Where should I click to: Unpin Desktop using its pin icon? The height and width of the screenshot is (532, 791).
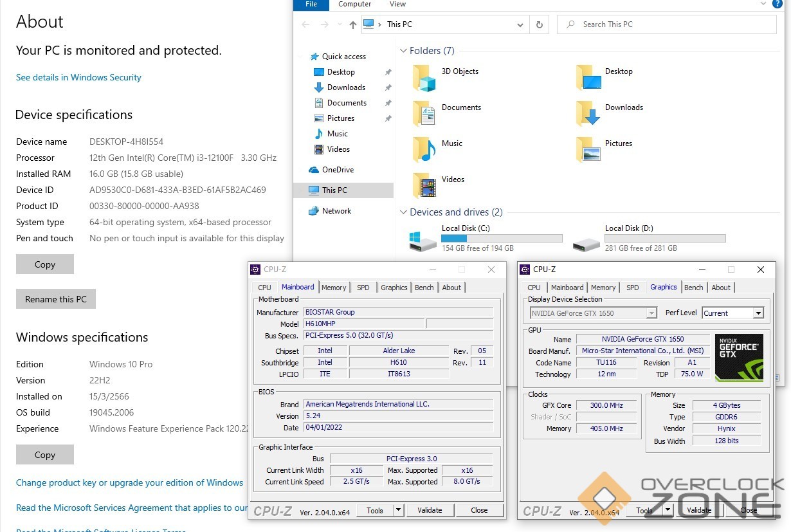point(388,72)
